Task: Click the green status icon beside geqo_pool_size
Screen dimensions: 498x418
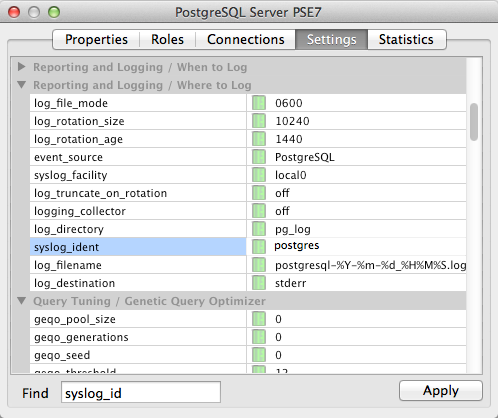Action: (x=259, y=319)
